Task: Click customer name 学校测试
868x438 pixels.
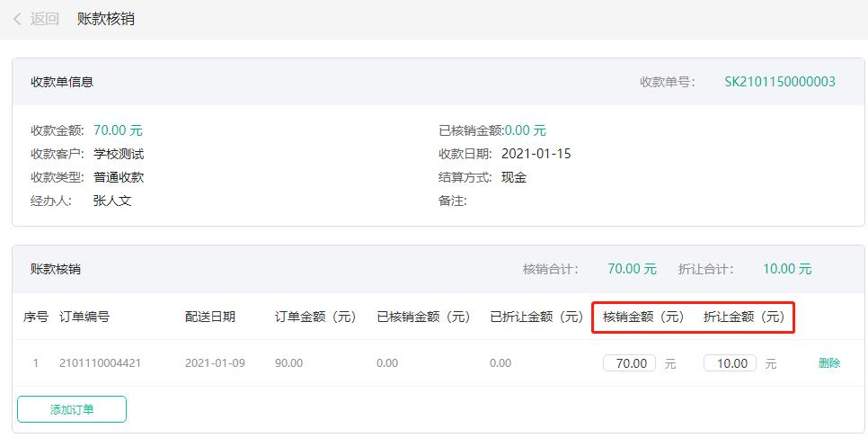Action: tap(119, 154)
